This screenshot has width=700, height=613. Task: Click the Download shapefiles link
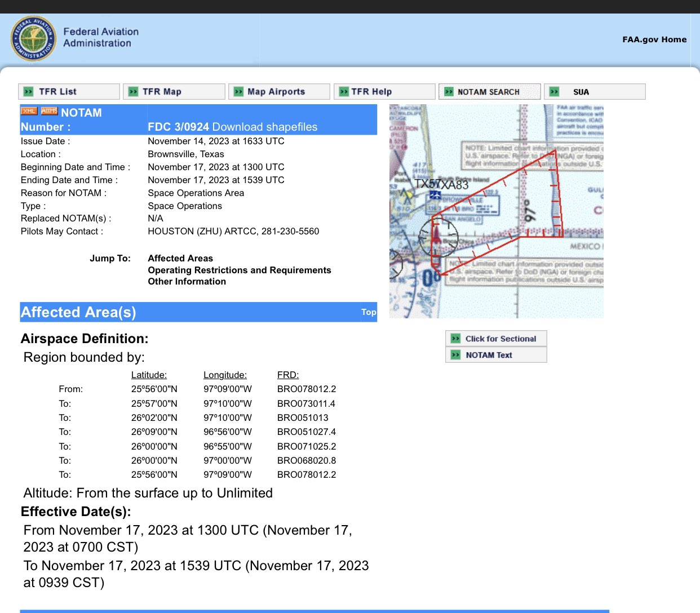coord(265,127)
